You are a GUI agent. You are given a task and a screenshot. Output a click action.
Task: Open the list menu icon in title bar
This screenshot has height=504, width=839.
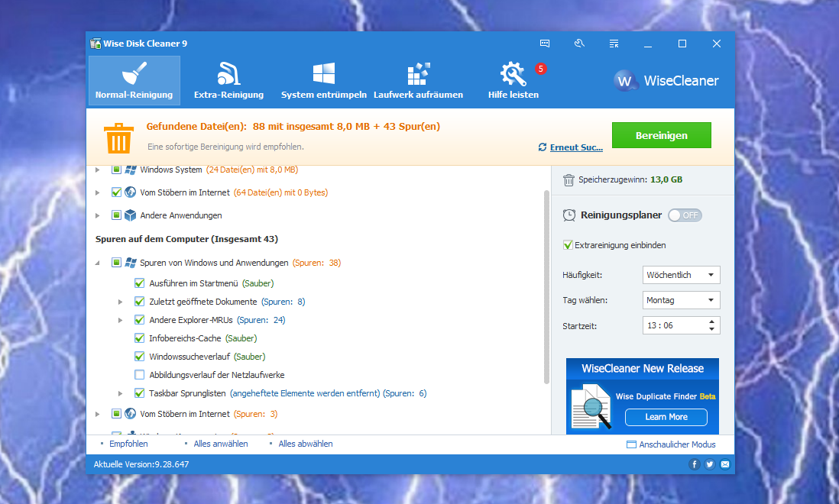click(614, 44)
